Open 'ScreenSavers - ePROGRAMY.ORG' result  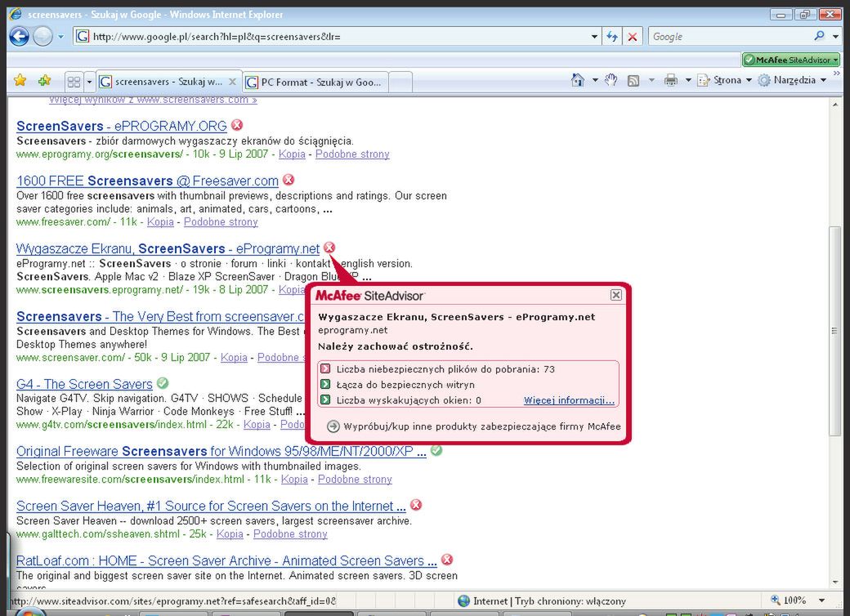tap(122, 127)
